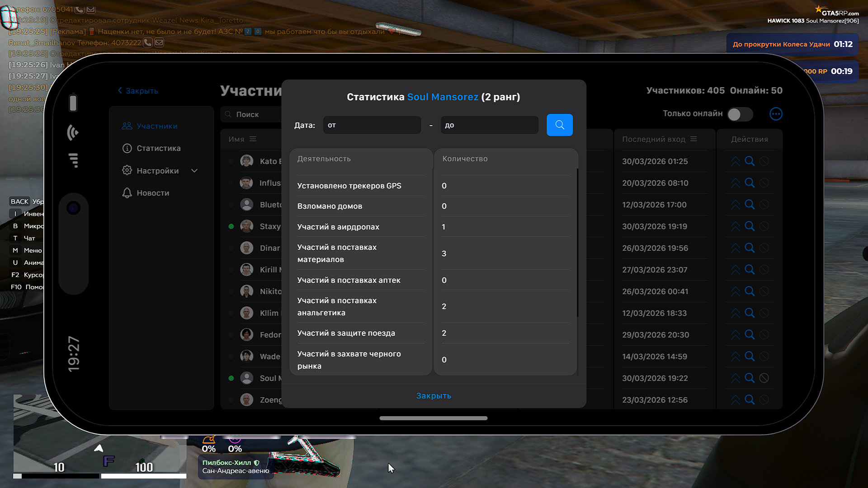The height and width of the screenshot is (488, 868).
Task: Open Новости in the sidebar
Action: 153,193
